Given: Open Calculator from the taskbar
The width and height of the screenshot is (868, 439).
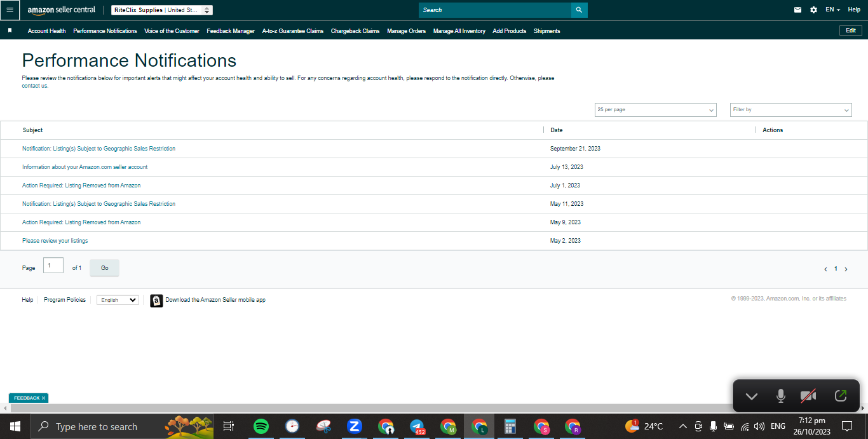Looking at the screenshot, I should [x=510, y=426].
